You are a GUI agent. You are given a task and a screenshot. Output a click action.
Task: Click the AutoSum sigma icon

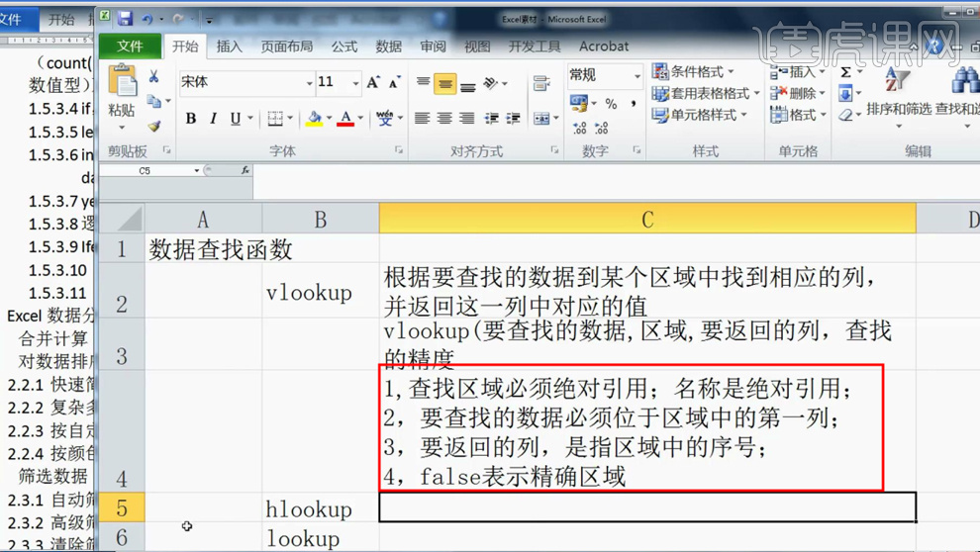pos(845,72)
